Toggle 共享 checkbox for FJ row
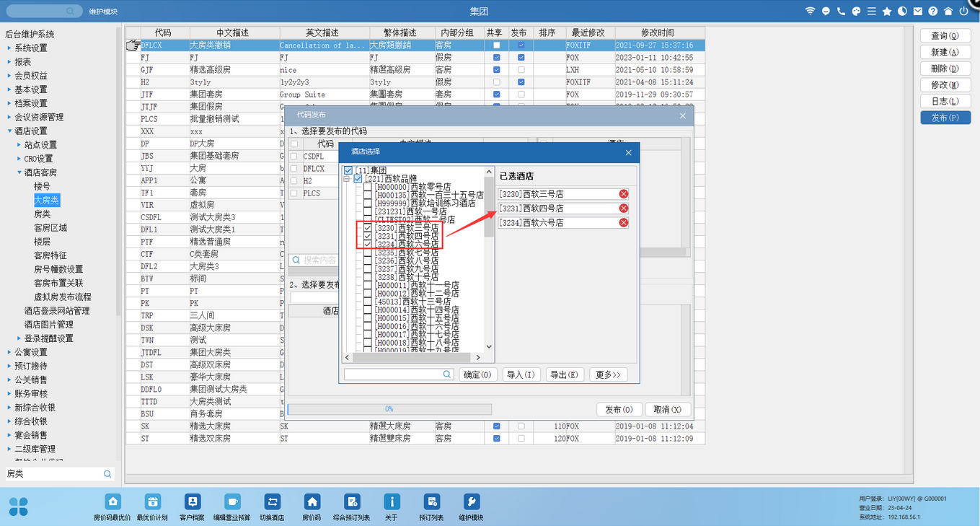980x526 pixels. pos(496,57)
